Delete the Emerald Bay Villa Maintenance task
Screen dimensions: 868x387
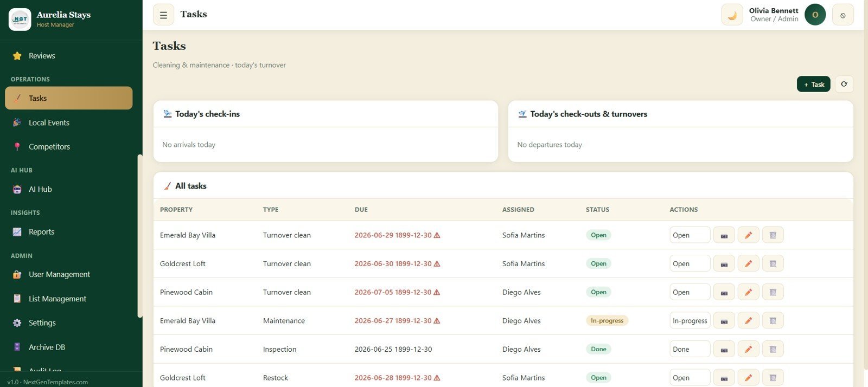click(x=773, y=321)
